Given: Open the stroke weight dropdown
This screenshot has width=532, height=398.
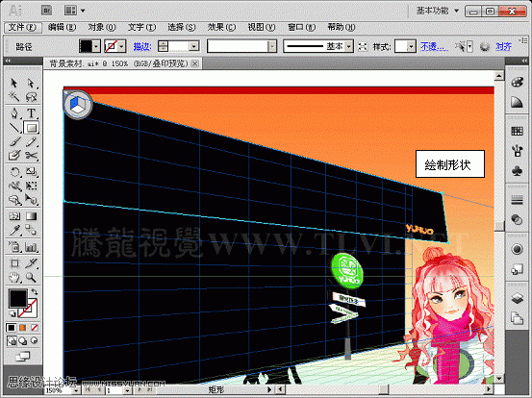Looking at the screenshot, I should pyautogui.click(x=193, y=46).
